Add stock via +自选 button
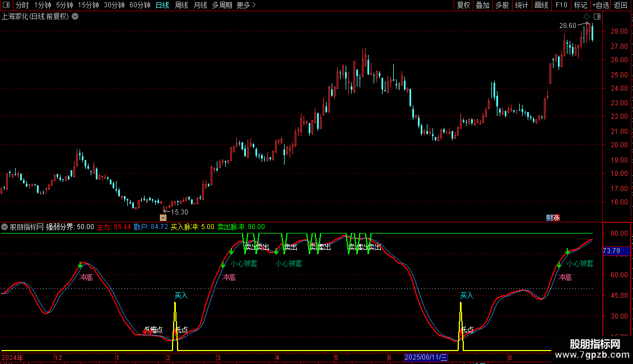Screen dimensions: 633x364 601,5
